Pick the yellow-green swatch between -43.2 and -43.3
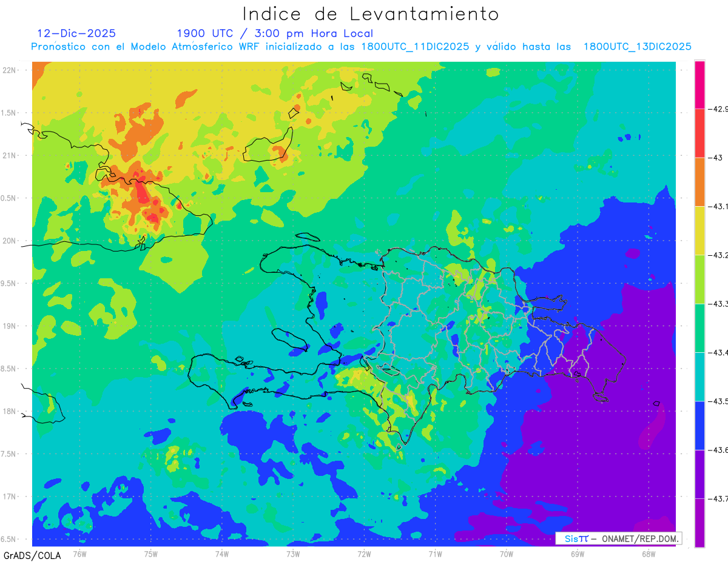This screenshot has height=562, width=728. coord(699,279)
